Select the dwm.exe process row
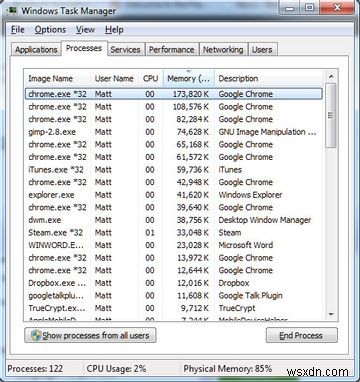The image size is (360, 382). pos(174,220)
